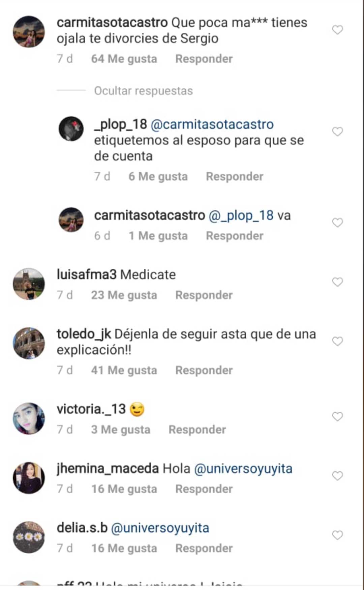Open carmitasotacastro's profile picture on top comment
Viewport: 364px width, 590px height.
point(29,31)
